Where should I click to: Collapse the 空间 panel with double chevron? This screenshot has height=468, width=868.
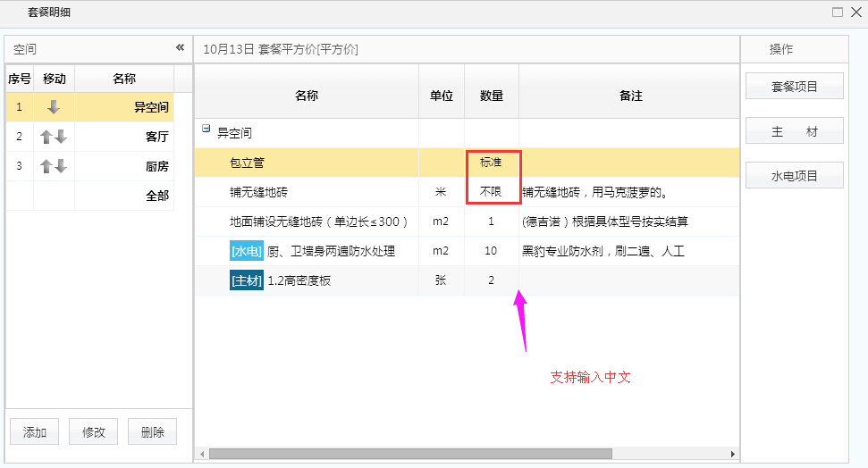coord(180,48)
